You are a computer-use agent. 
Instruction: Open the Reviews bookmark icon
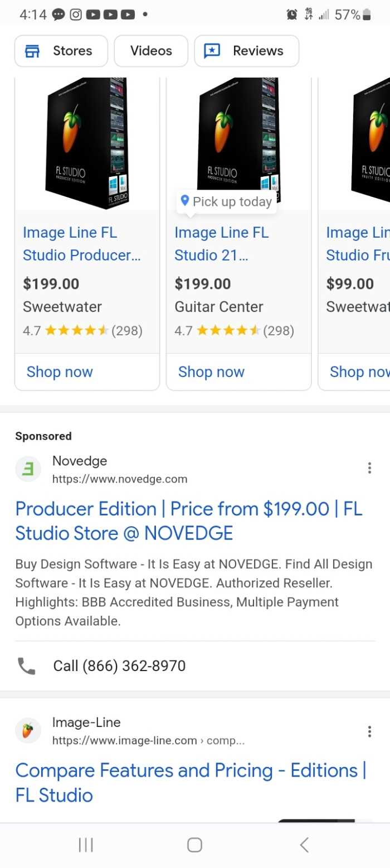[212, 50]
